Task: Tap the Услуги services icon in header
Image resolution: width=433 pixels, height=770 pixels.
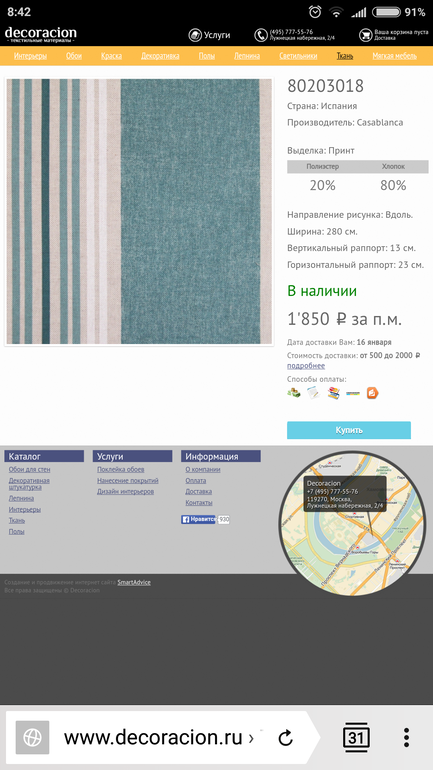Action: pyautogui.click(x=194, y=35)
